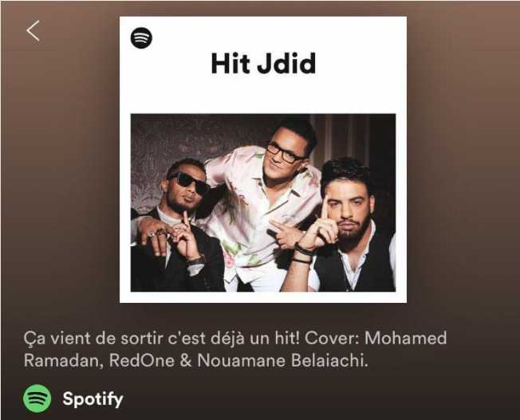Click the eyeglasses of the middle man

pyautogui.click(x=284, y=152)
